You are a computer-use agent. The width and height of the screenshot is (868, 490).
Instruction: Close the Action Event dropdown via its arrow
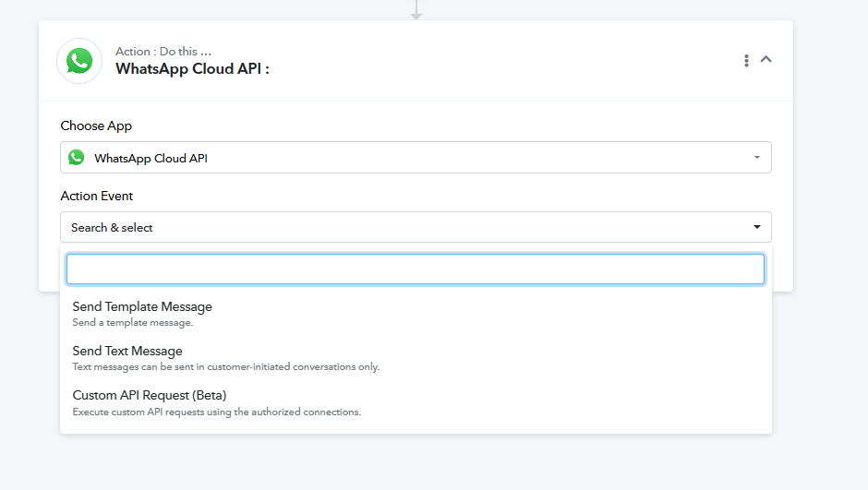tap(757, 227)
